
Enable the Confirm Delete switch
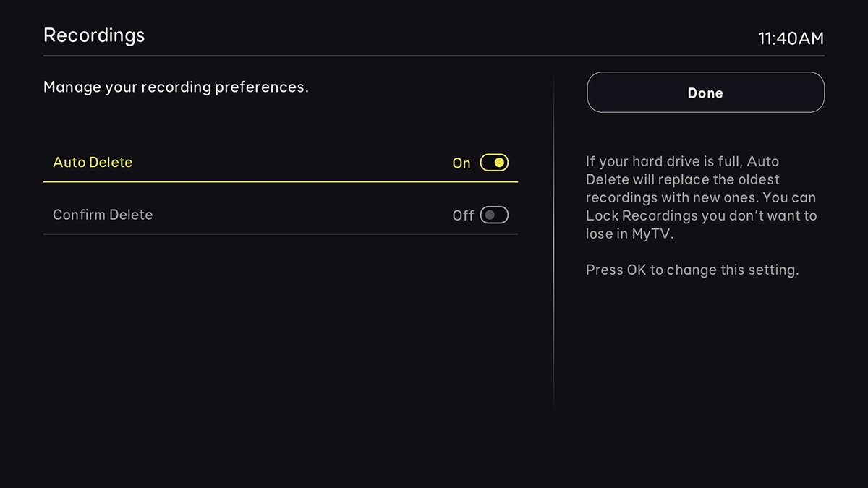pos(494,215)
